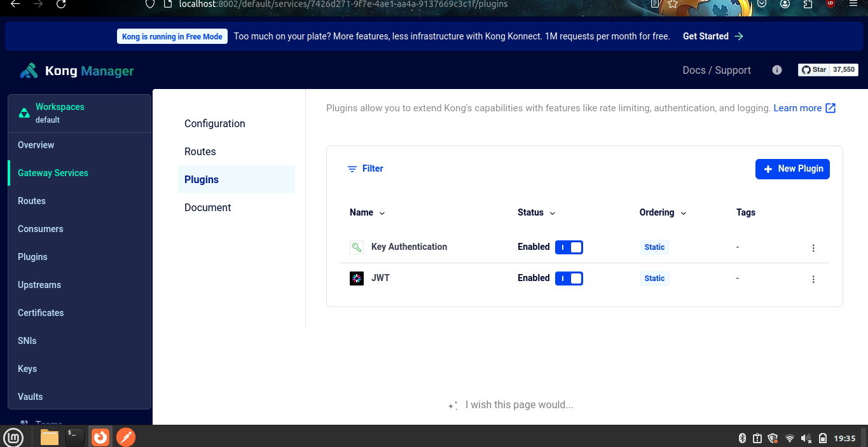Open the info icon next to Docs / Support
This screenshot has height=447, width=868.
[777, 70]
